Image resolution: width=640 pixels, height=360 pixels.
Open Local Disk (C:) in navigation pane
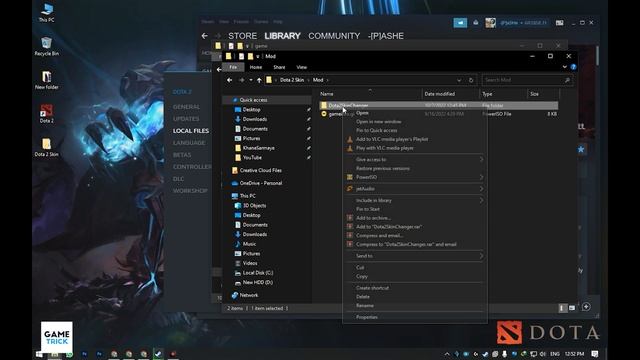point(258,273)
